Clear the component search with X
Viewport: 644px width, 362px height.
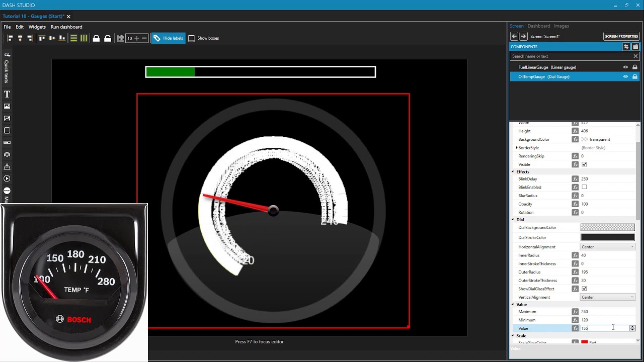pyautogui.click(x=635, y=56)
